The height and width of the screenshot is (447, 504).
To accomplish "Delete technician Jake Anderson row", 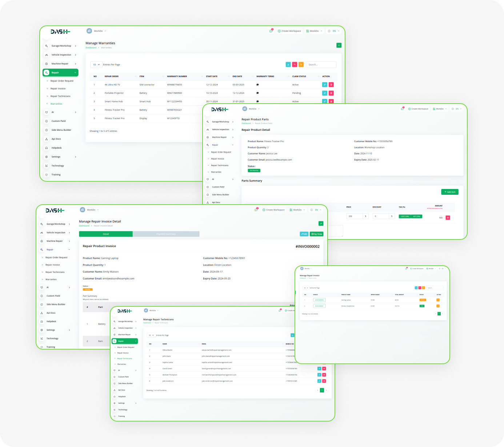I will [324, 381].
